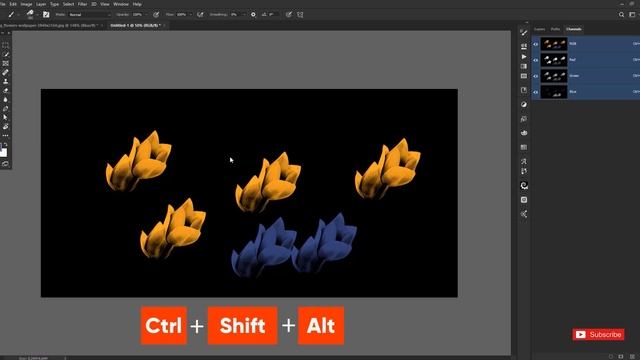Click the Opacity value field
The height and width of the screenshot is (360, 640).
pyautogui.click(x=137, y=15)
